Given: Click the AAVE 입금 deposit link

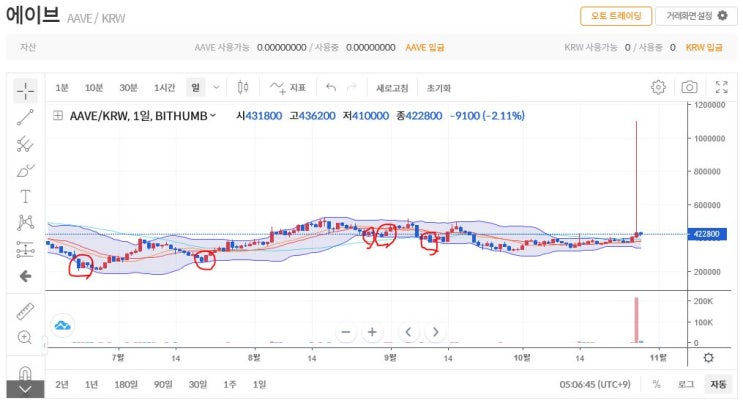Looking at the screenshot, I should pyautogui.click(x=425, y=47).
